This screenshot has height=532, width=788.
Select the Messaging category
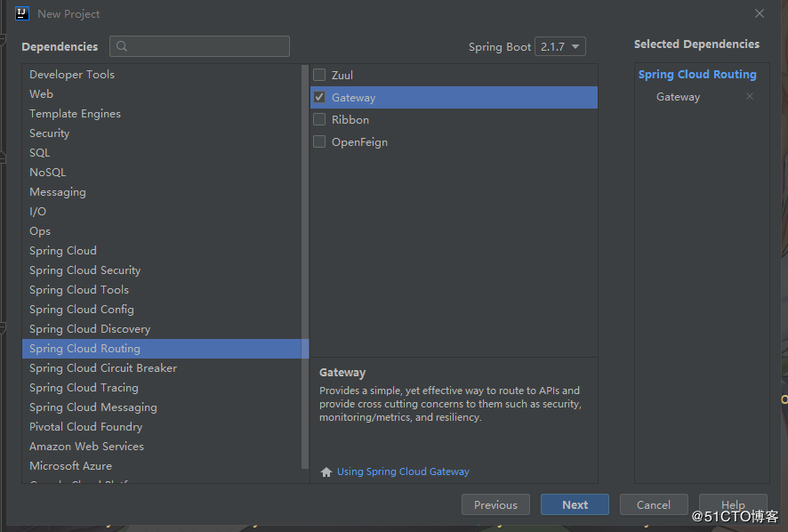click(162, 192)
